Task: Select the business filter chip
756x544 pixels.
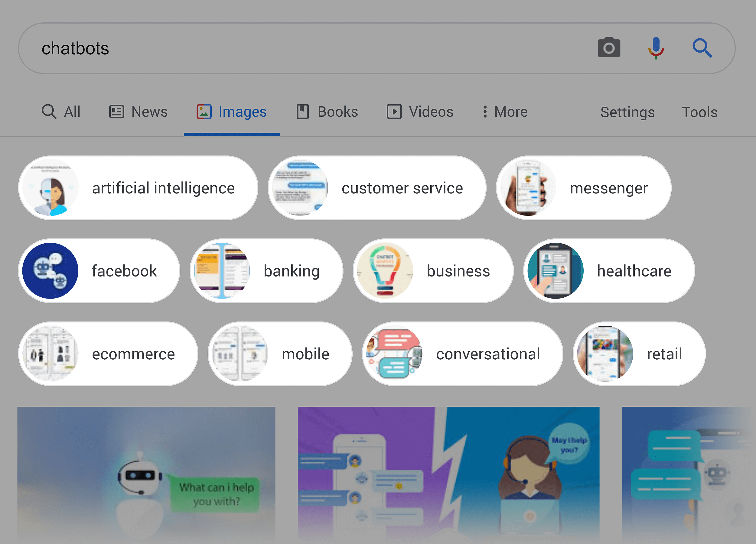Action: [x=433, y=271]
